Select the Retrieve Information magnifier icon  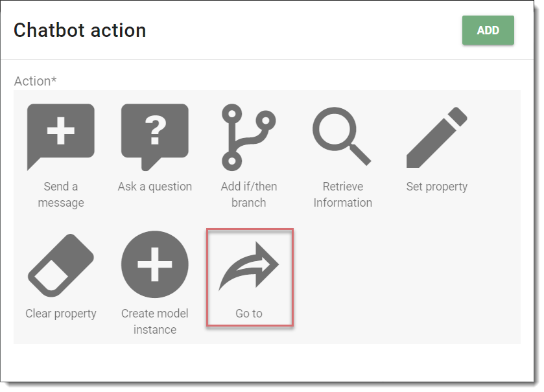pos(342,136)
